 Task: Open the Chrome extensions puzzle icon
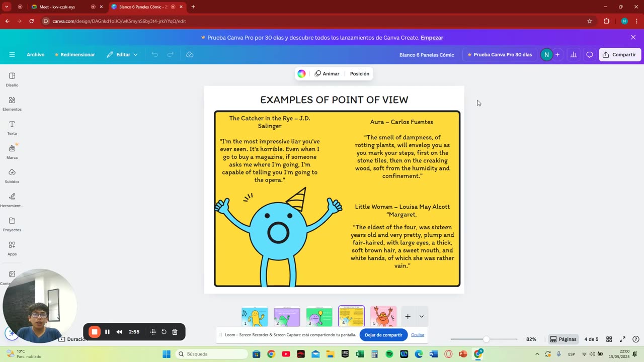[x=606, y=21]
